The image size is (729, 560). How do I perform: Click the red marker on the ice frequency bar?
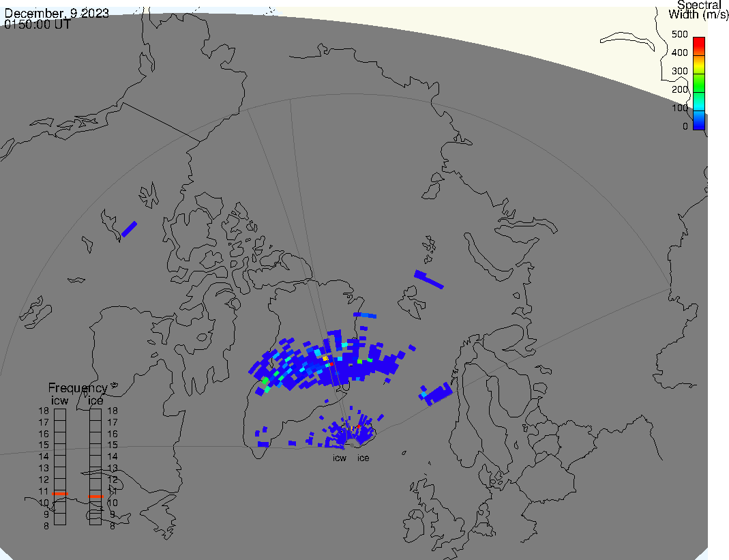(x=95, y=497)
